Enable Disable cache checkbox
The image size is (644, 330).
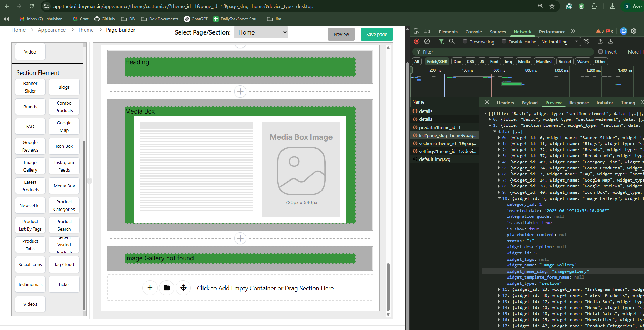coord(504,41)
